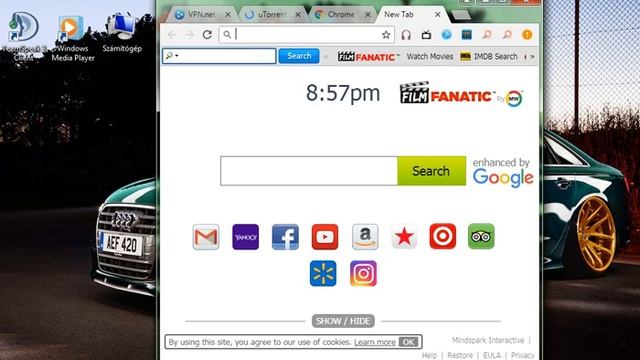Click the dark blue square extension icon

point(467,35)
